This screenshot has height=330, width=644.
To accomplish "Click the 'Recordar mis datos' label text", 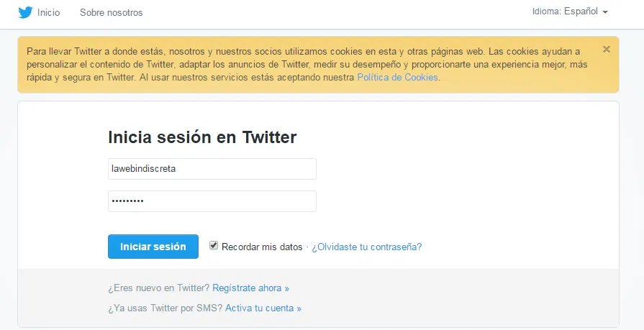I will coord(262,247).
